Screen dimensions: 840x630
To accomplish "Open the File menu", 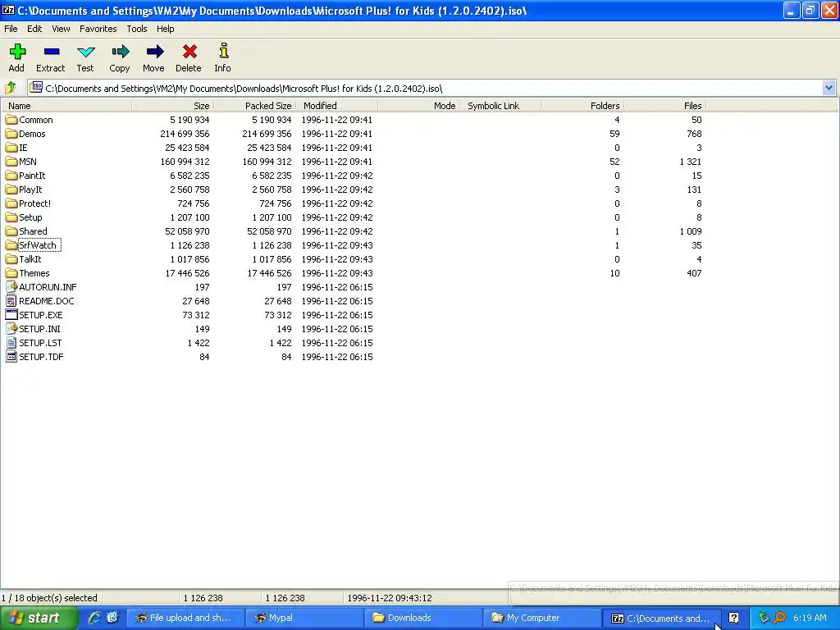I will coord(11,29).
